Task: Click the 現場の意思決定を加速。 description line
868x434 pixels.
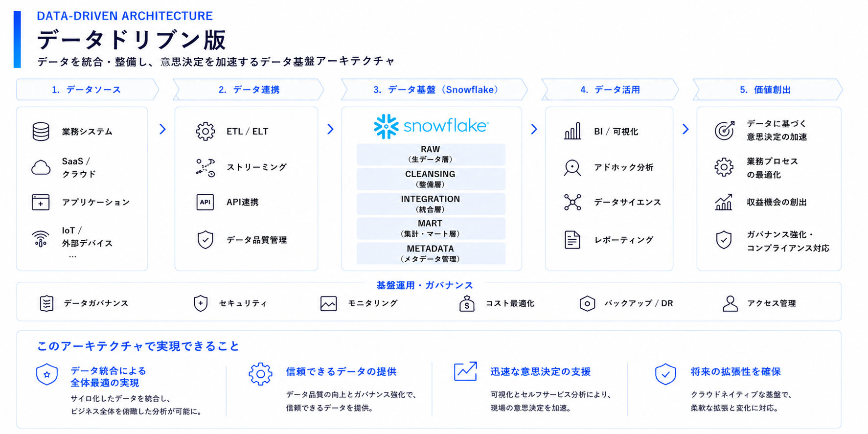Action: click(x=530, y=408)
